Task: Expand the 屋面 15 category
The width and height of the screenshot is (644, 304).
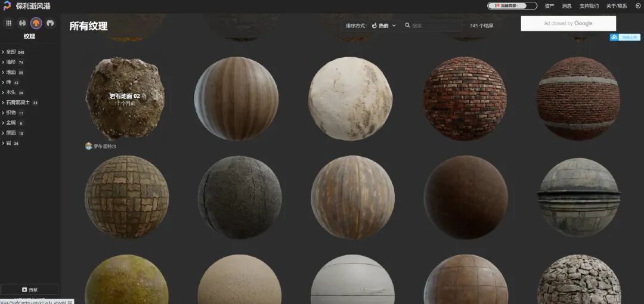Action: click(x=13, y=133)
